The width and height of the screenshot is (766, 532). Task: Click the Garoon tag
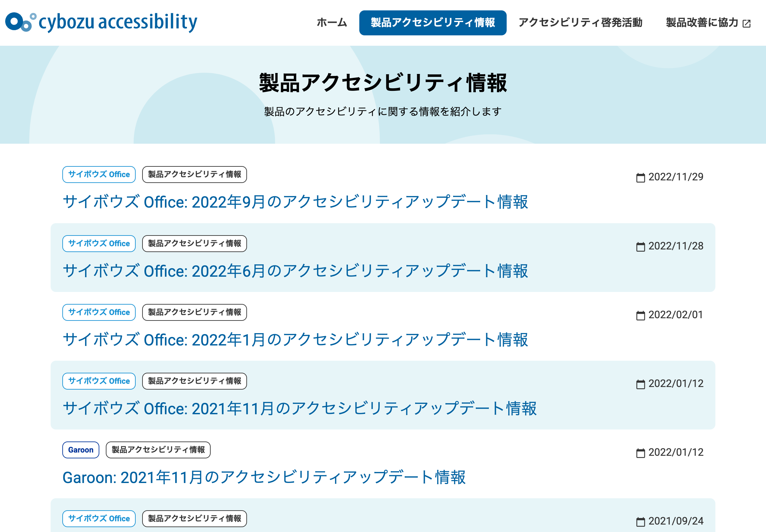click(81, 450)
